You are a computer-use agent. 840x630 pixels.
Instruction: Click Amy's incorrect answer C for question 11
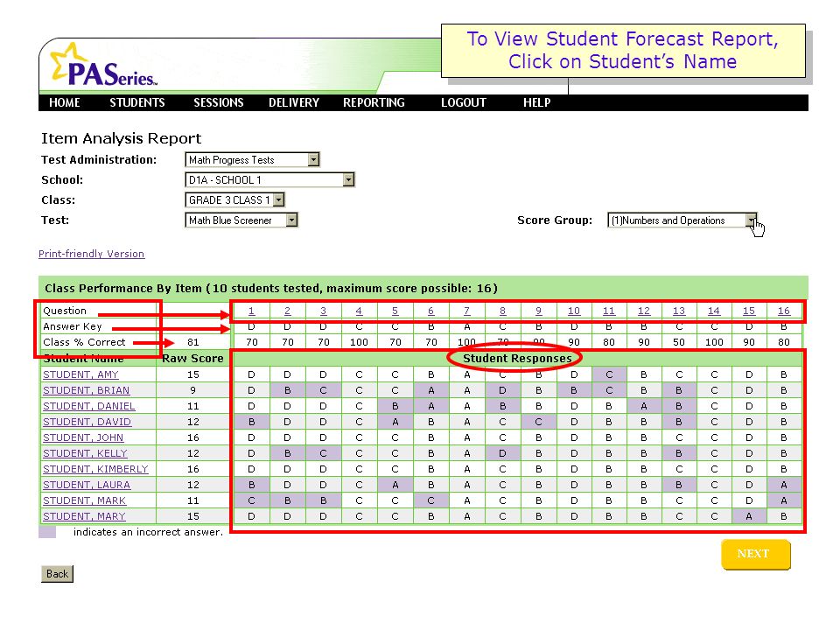(609, 374)
